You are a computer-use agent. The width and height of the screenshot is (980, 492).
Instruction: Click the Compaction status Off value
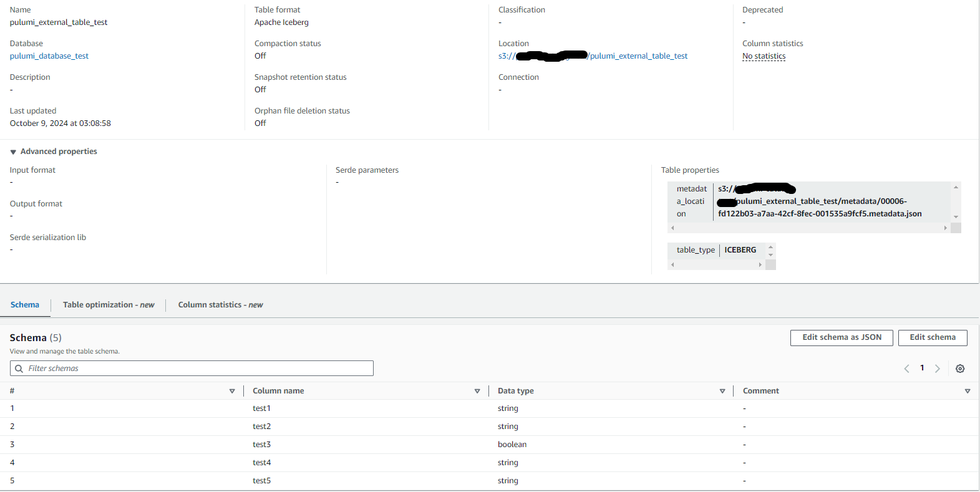(260, 56)
